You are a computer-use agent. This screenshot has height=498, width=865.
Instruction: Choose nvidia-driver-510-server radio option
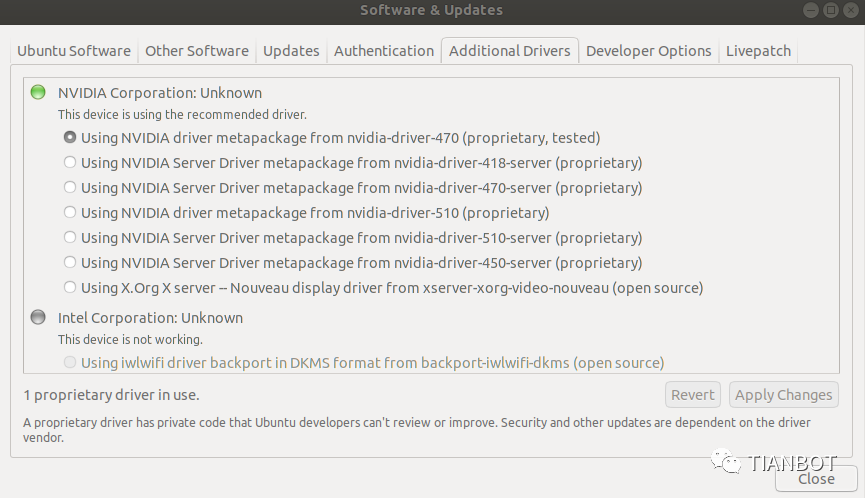pos(70,237)
